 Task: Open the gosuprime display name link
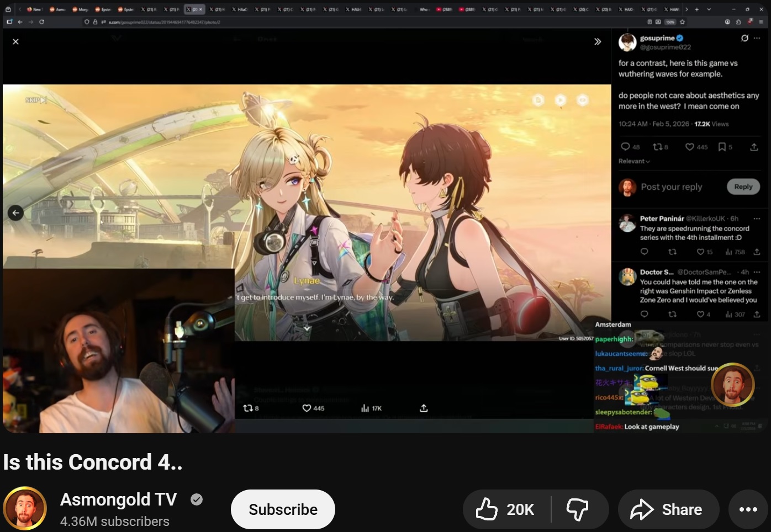657,38
